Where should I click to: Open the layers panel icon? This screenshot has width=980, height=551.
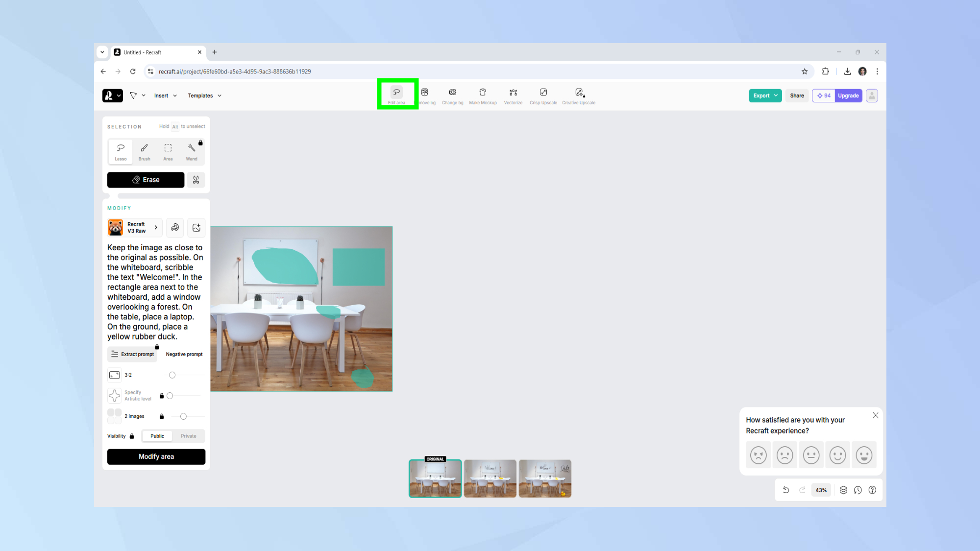843,490
